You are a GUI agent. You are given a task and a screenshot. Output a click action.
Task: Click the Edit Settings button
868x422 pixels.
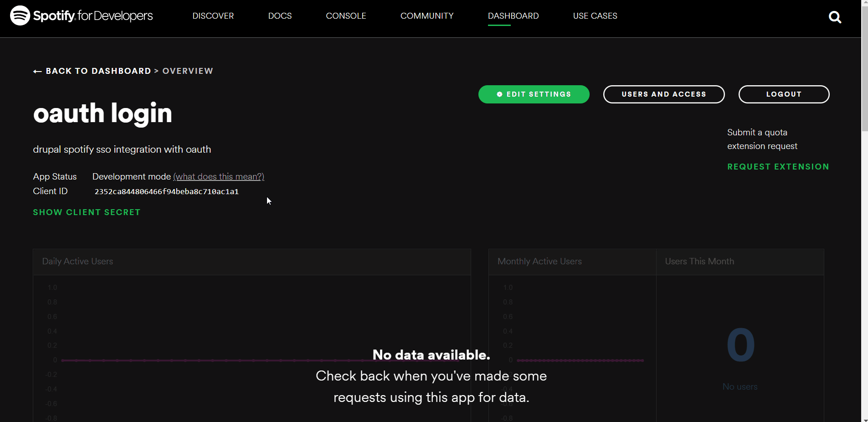click(534, 94)
